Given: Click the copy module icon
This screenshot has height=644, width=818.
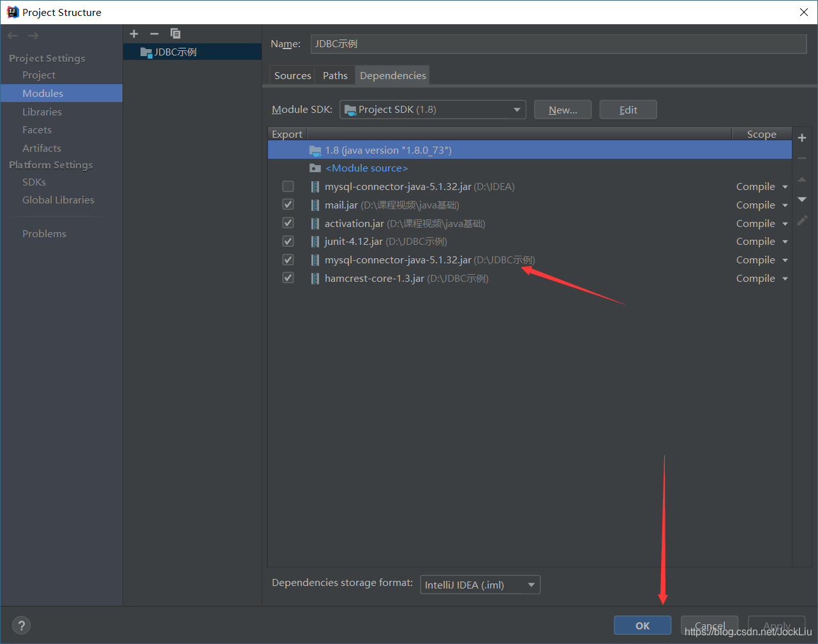Looking at the screenshot, I should pyautogui.click(x=175, y=34).
